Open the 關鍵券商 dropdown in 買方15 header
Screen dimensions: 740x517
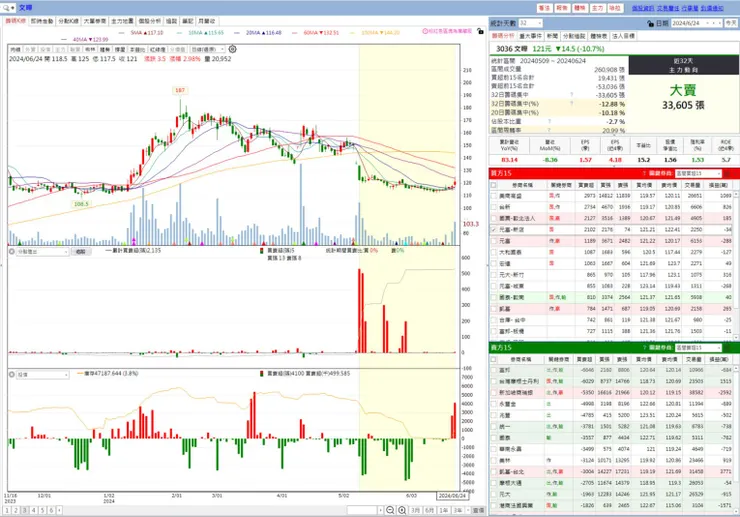[698, 174]
